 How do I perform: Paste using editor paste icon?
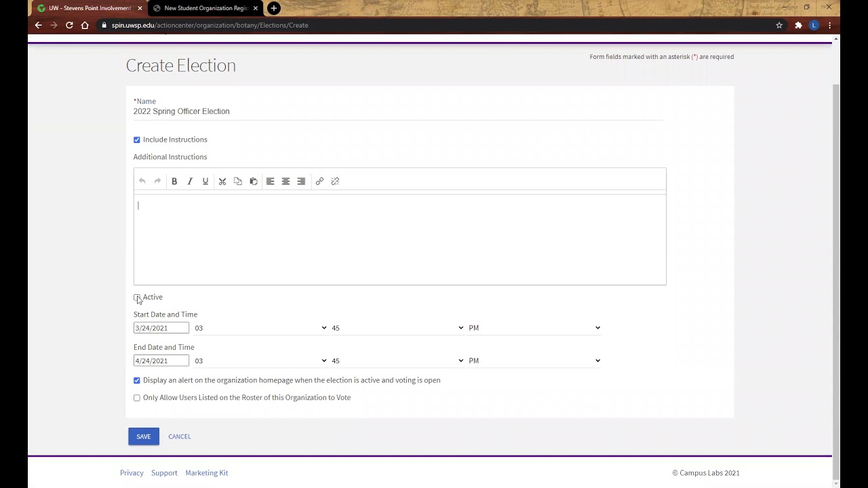(x=254, y=181)
